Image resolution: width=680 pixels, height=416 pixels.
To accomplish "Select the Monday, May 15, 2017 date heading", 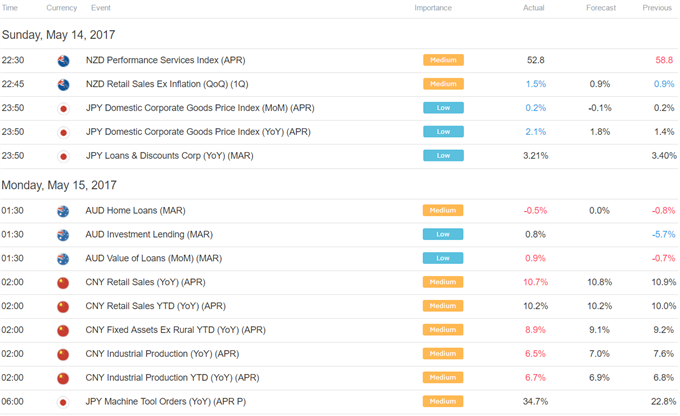I will [x=59, y=185].
